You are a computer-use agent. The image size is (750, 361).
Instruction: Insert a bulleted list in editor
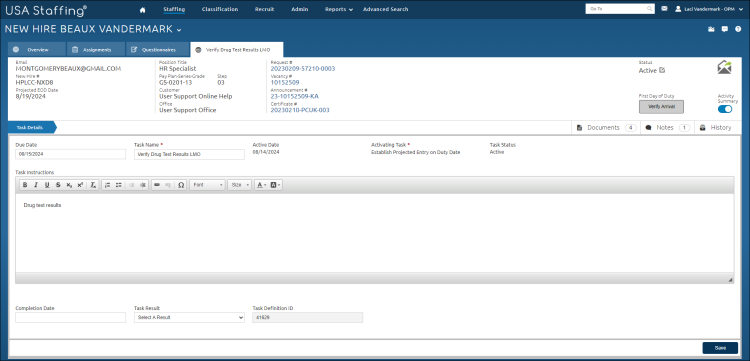119,185
